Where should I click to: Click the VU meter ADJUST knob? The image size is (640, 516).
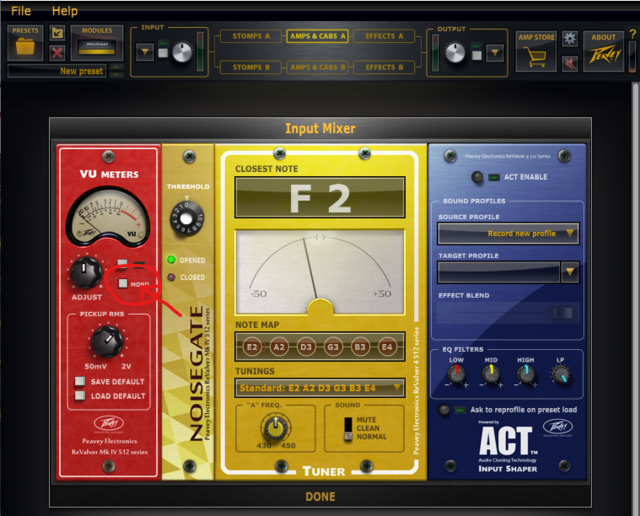tap(86, 272)
